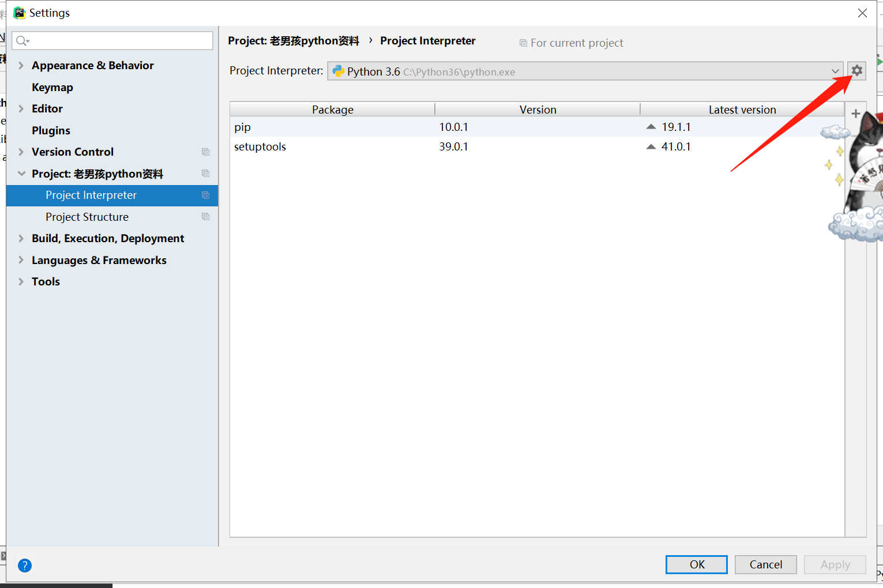Open Appearance & Behavior settings
883x588 pixels.
(93, 66)
